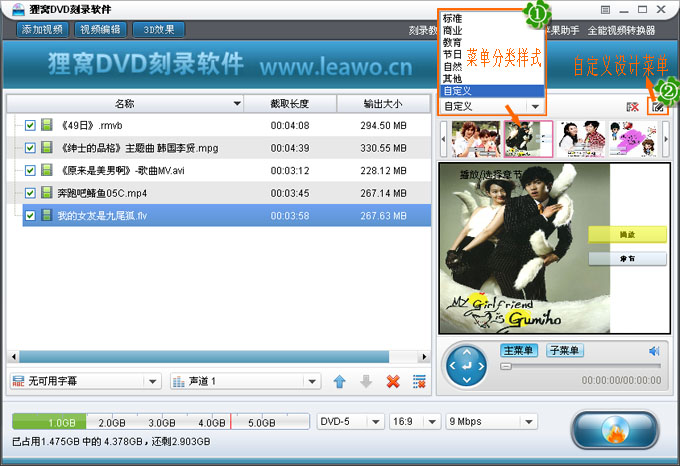680x466 pixels.
Task: Uncheck 《49日》.rmvb checkbox
Action: coord(30,125)
